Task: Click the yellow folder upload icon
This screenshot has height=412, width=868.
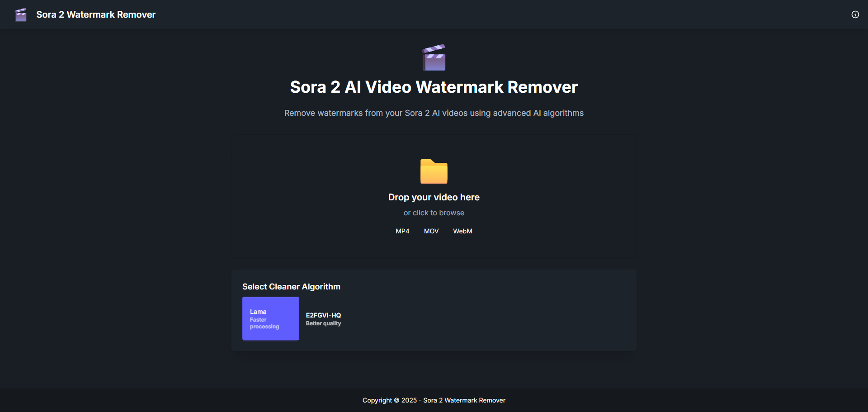Action: pos(434,171)
